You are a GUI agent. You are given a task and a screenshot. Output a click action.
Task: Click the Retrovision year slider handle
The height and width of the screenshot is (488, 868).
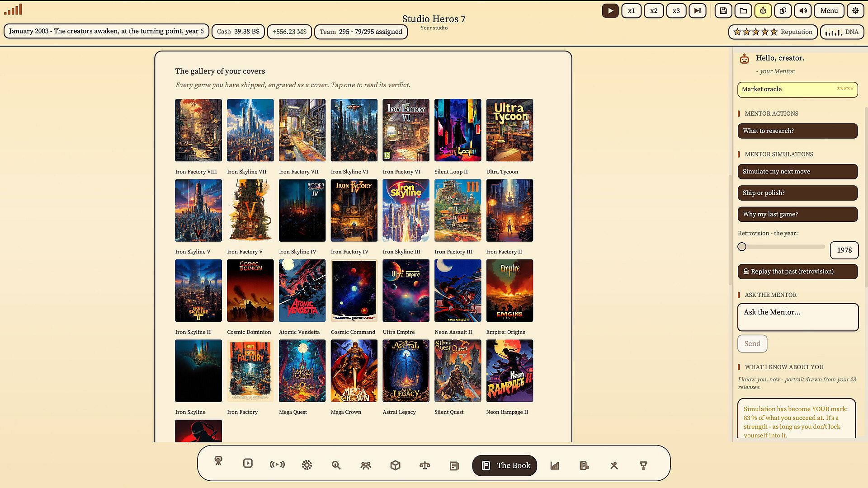point(742,247)
